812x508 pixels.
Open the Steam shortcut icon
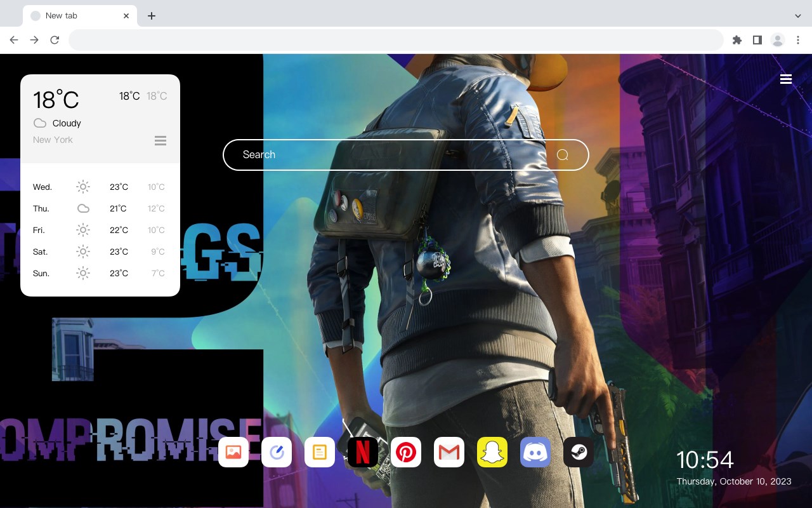pos(579,452)
